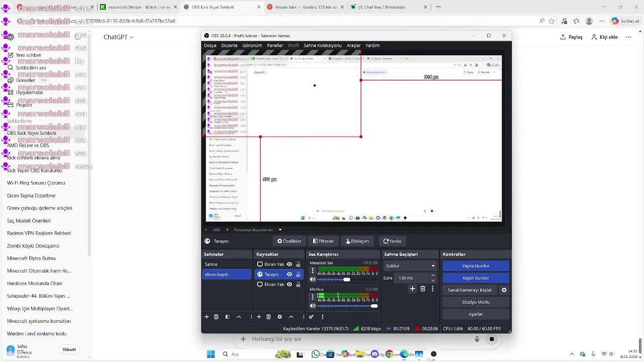Screen dimensions: 644x362
Task: Open ChatGPT model selector dropdown
Action: (x=118, y=37)
